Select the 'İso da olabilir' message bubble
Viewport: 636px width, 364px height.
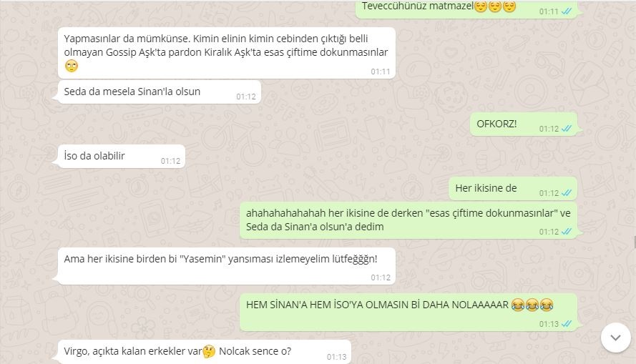(122, 156)
